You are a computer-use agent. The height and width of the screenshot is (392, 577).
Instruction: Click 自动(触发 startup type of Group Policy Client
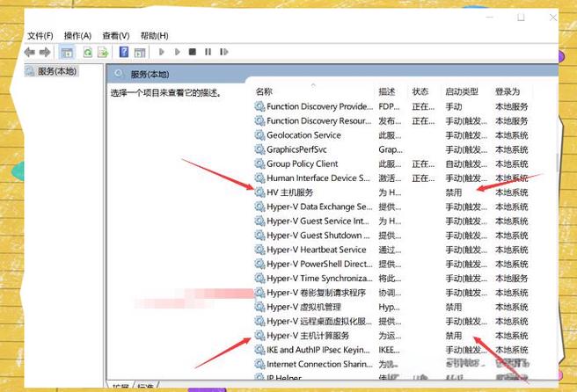[x=466, y=163]
